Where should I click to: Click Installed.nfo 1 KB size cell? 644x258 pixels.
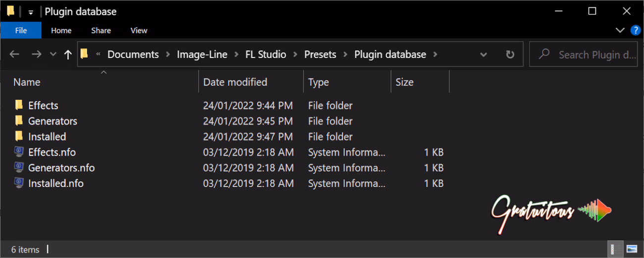point(433,183)
